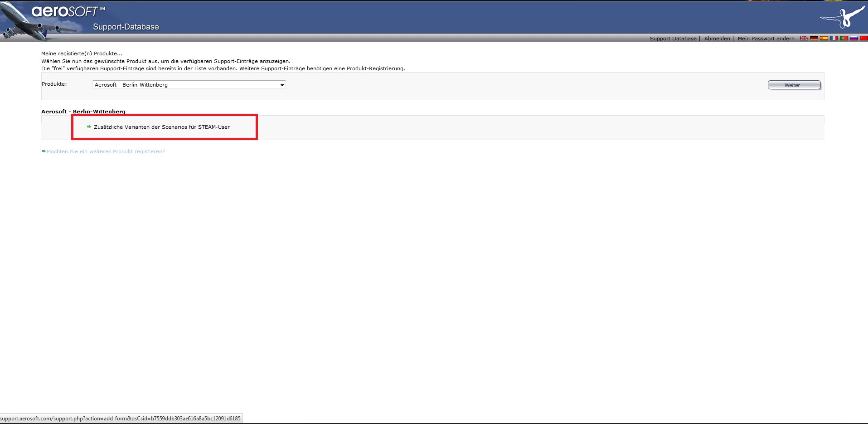
Task: Open 'Zusätzliche Varianten der Scenarios für STEAM-User' entry
Action: click(x=162, y=127)
